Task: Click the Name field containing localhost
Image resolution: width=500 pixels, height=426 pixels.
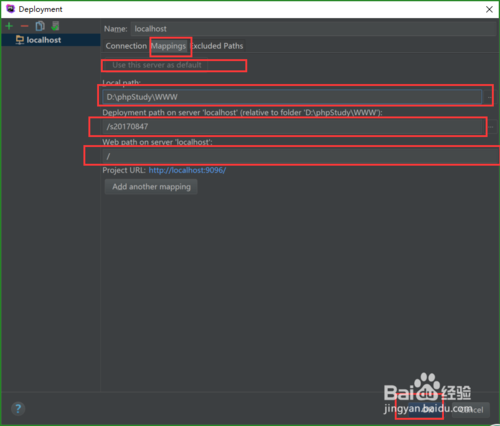Action: coord(313,29)
